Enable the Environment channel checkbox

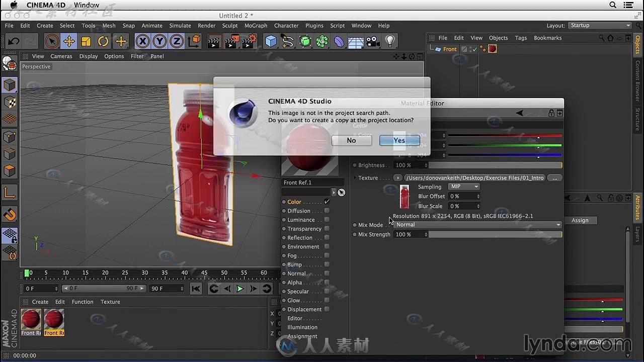pyautogui.click(x=327, y=246)
